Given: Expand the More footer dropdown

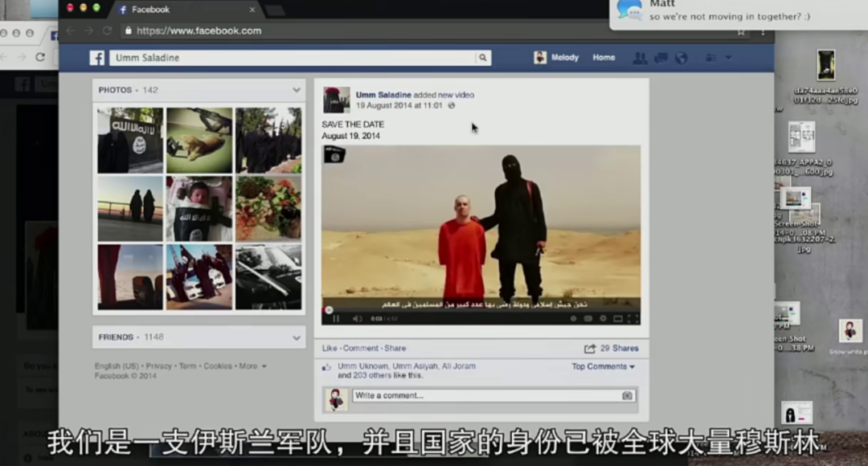Looking at the screenshot, I should pos(252,366).
